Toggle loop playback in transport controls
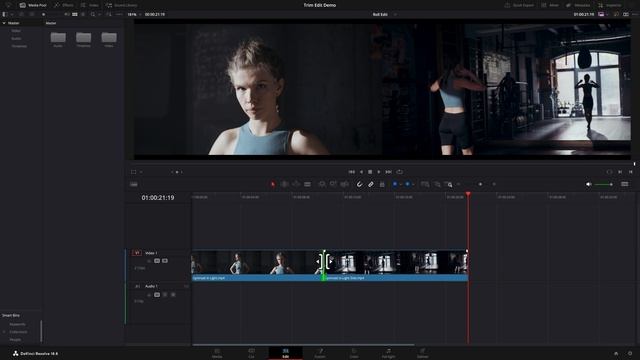 click(400, 172)
